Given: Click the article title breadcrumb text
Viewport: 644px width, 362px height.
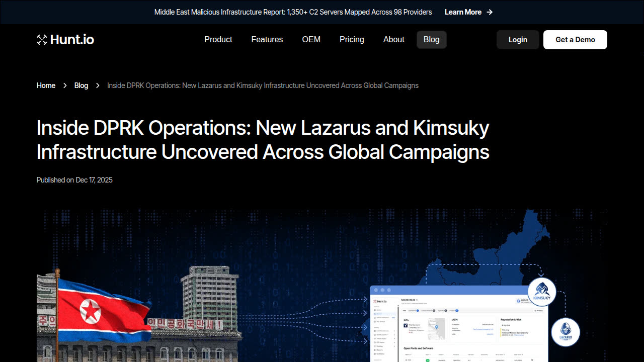Looking at the screenshot, I should tap(263, 85).
